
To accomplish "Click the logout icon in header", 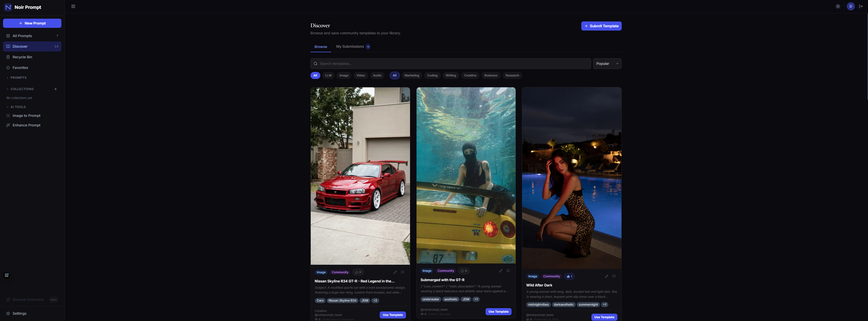I will tap(861, 6).
